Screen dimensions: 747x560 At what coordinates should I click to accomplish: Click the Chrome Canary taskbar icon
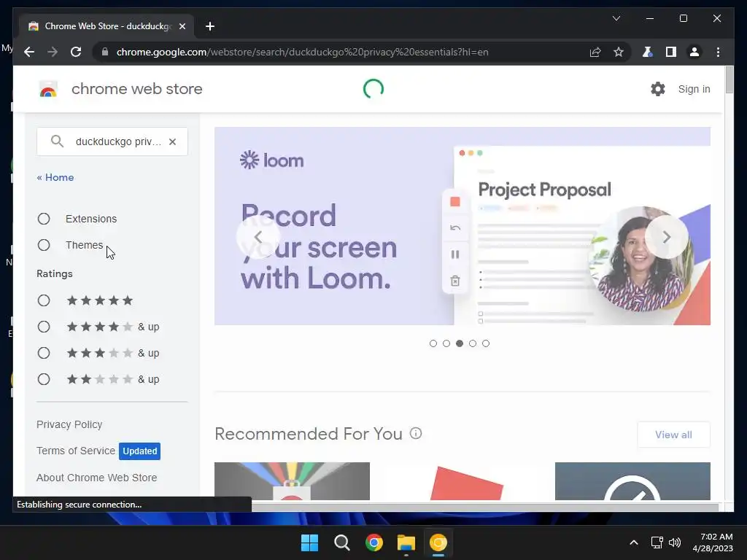tap(438, 542)
